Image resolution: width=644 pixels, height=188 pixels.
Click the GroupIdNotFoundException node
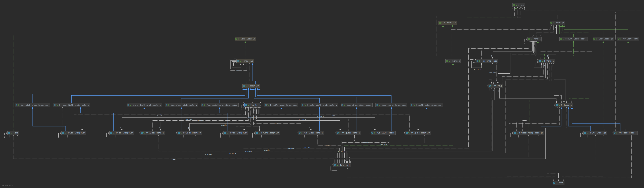point(33,105)
